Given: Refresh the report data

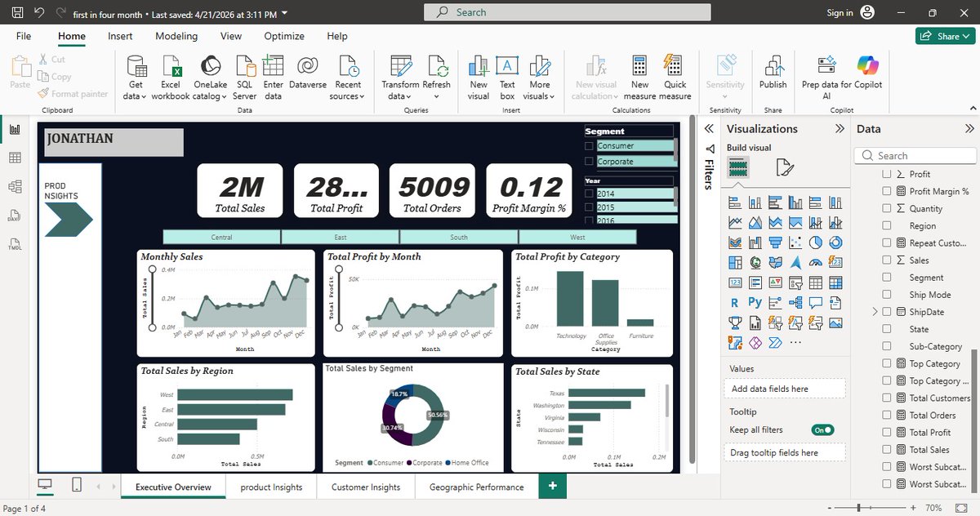Looking at the screenshot, I should [x=436, y=78].
